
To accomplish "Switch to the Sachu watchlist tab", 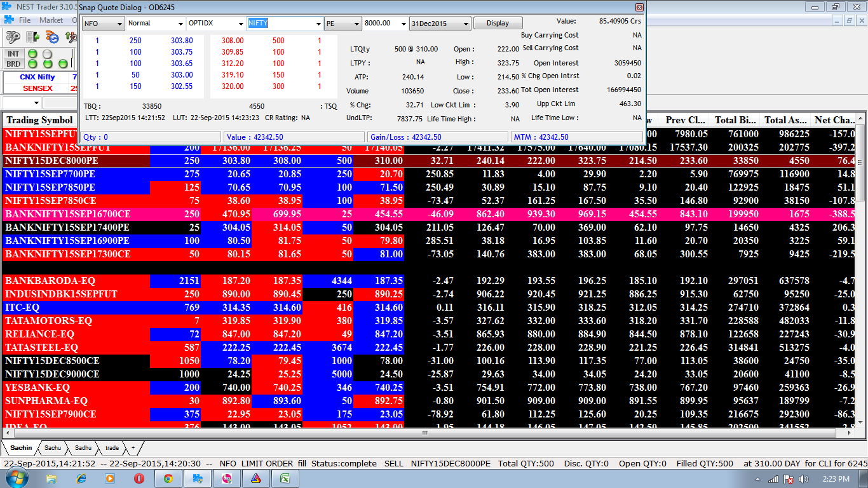I will [53, 448].
